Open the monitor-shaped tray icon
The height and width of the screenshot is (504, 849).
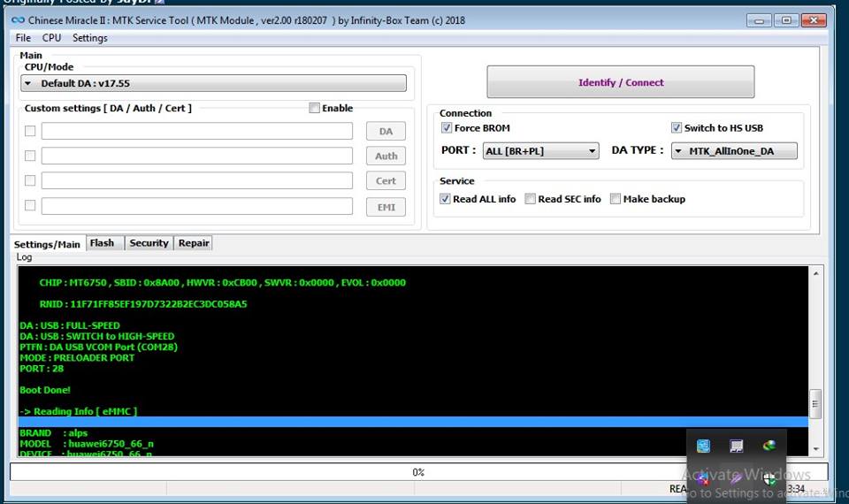pos(736,446)
